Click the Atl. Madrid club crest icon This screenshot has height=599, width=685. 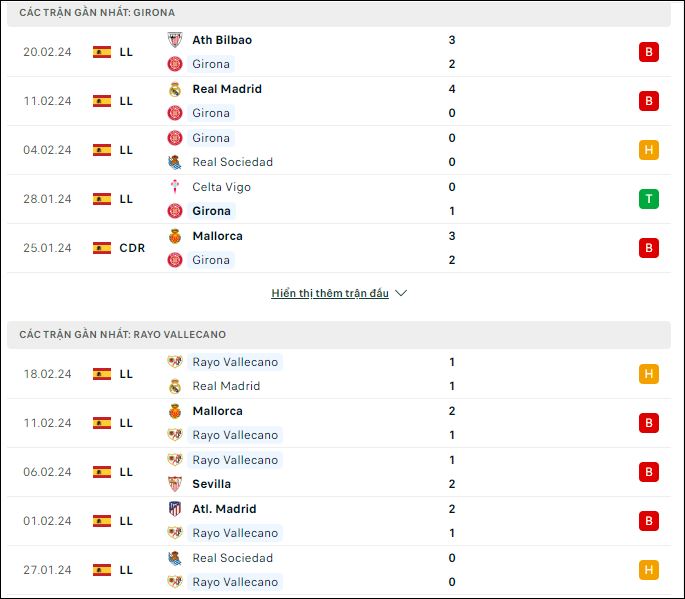tap(175, 509)
